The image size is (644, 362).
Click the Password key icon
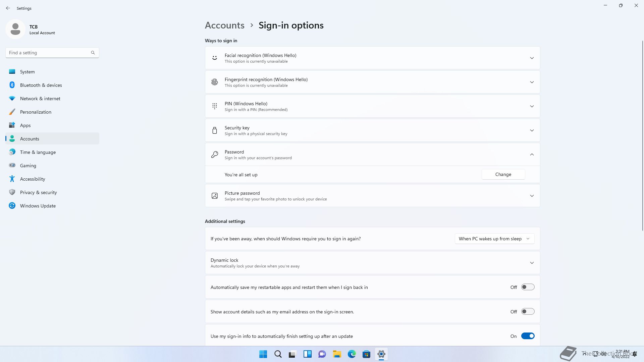coord(215,155)
